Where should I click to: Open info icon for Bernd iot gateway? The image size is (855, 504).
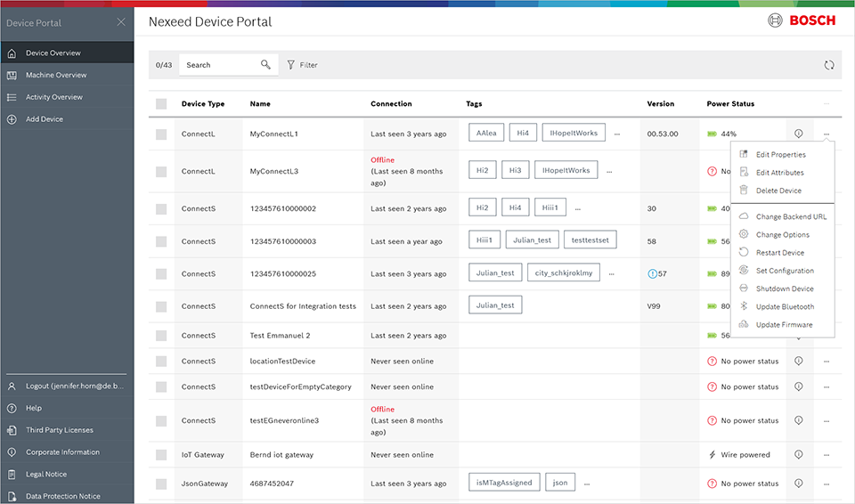(x=799, y=454)
